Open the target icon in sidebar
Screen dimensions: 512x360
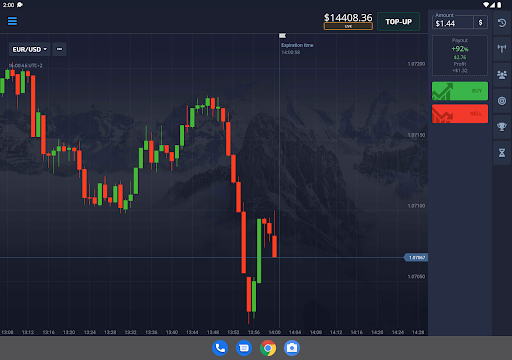click(502, 101)
